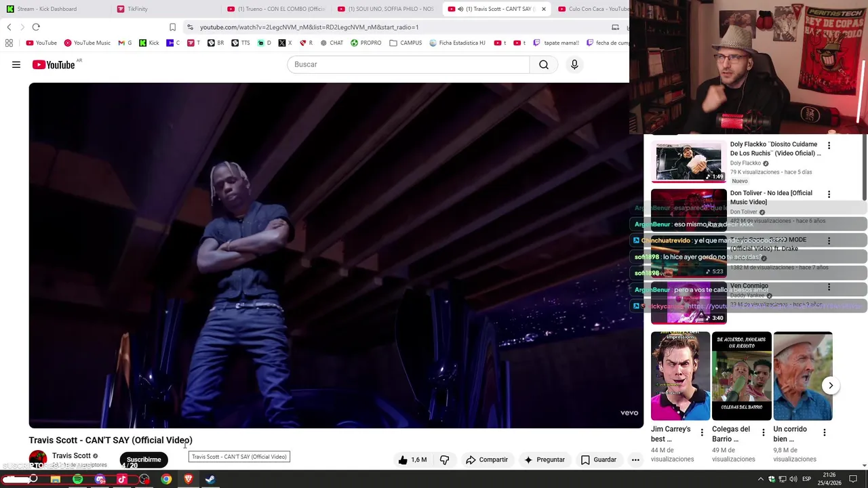Open options for Colegas del Barrio short
868x488 pixels.
(763, 432)
